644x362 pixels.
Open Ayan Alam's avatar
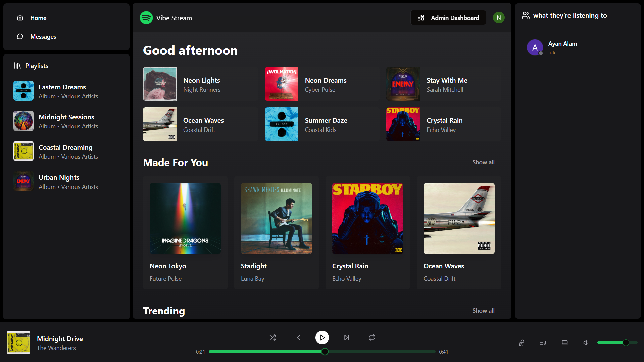535,47
